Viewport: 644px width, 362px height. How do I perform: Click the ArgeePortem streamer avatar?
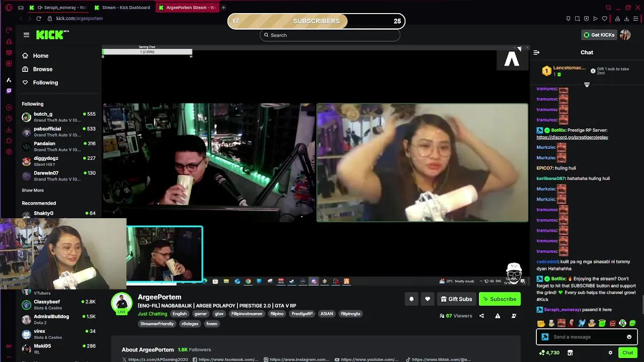click(121, 303)
